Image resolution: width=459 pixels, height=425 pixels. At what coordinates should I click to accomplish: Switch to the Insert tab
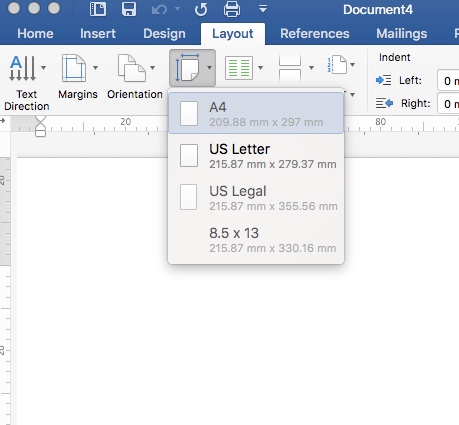click(x=98, y=34)
